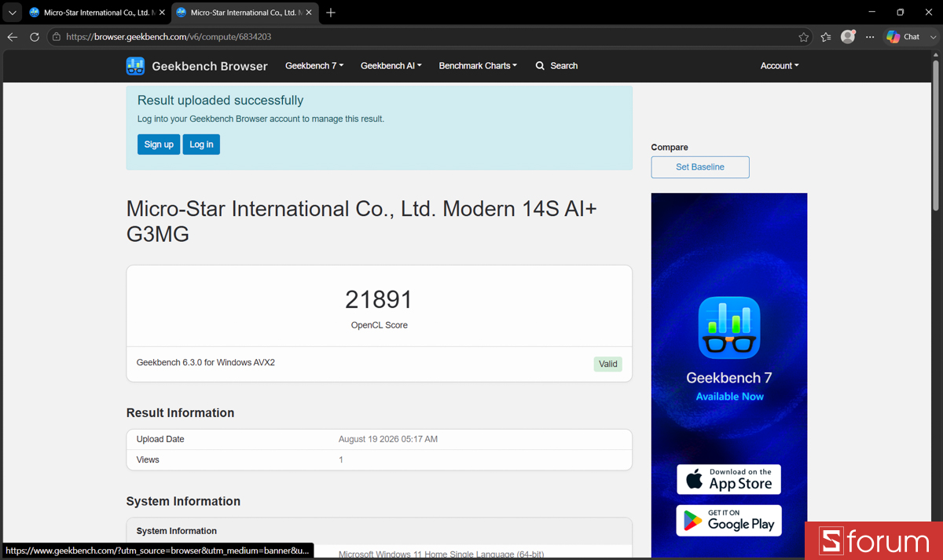Open the tab actions menu chevron
Image resolution: width=943 pixels, height=560 pixels.
(x=12, y=13)
